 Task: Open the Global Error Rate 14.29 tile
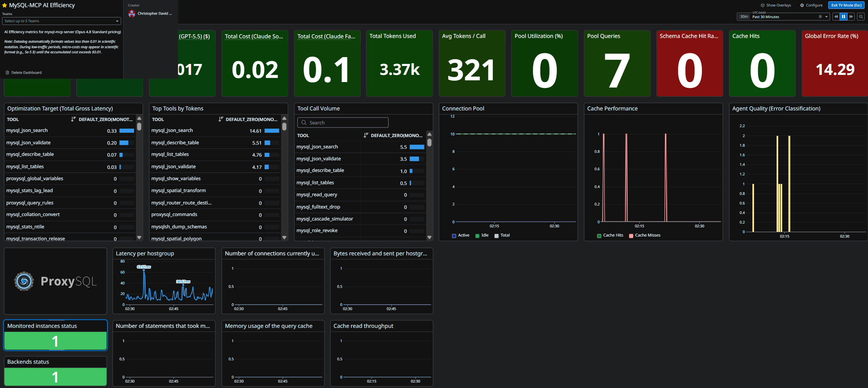point(834,63)
